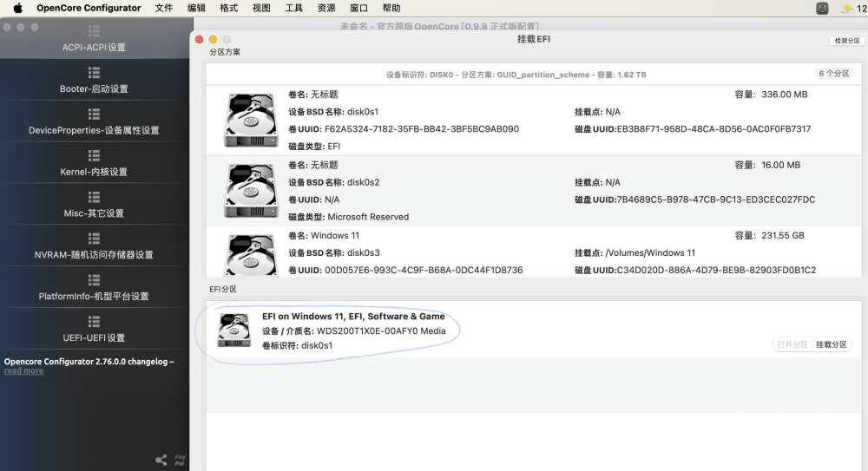
Task: Click the Siri-style icon in menu bar
Action: coord(822,8)
